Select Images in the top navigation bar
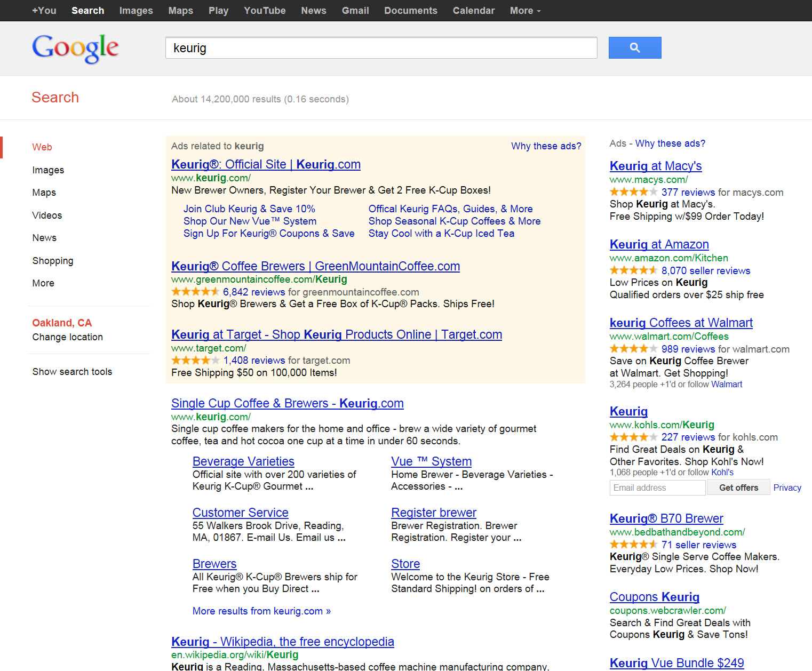 pyautogui.click(x=136, y=11)
